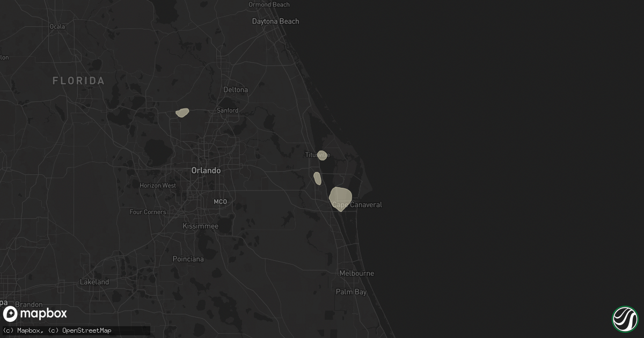Image resolution: width=644 pixels, height=338 pixels.
Task: Select the Daytona Beach label
Action: tap(276, 21)
